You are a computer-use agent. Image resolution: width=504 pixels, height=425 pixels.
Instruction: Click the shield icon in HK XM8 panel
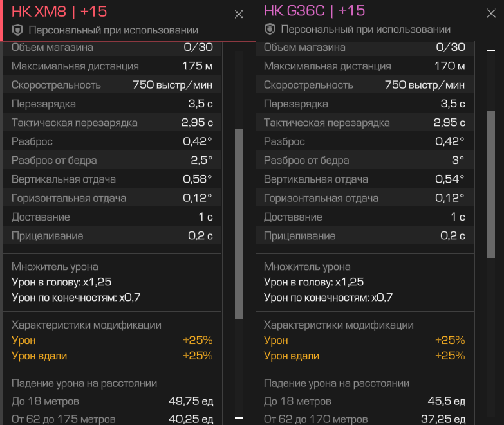(17, 30)
